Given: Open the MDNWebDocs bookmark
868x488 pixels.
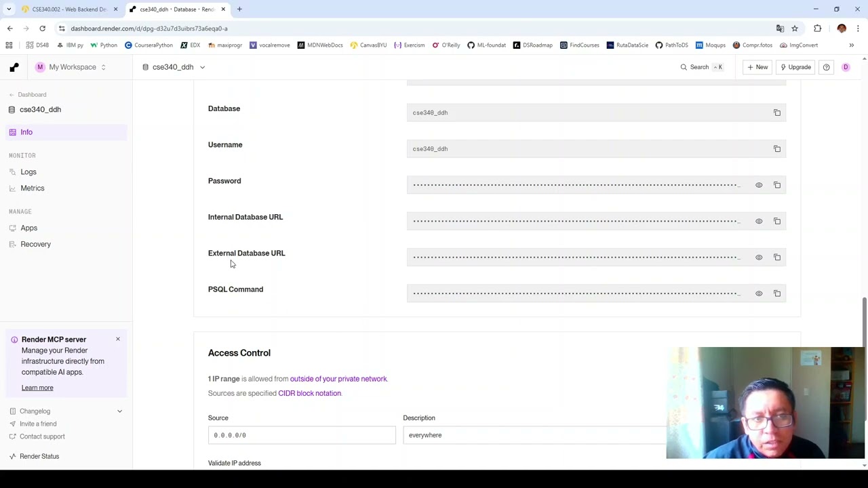Looking at the screenshot, I should point(320,45).
